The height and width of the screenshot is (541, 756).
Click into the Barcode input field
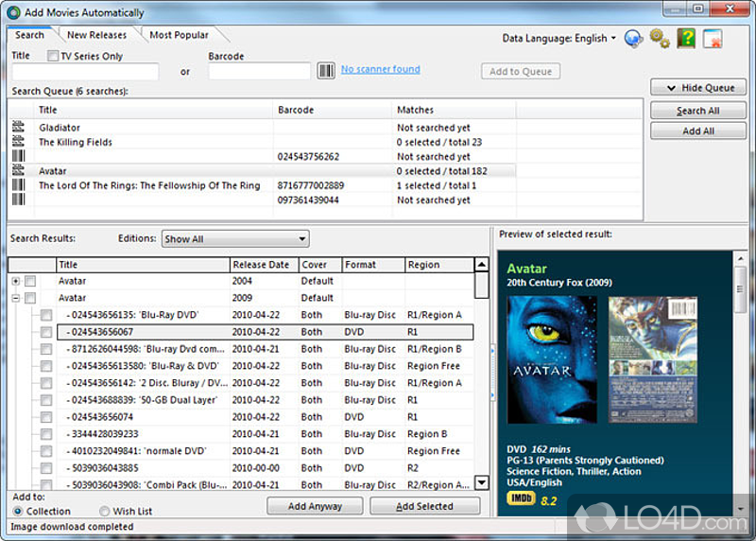click(259, 72)
